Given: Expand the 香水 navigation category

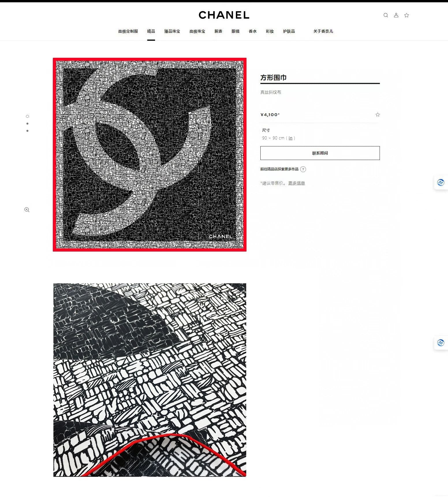Looking at the screenshot, I should pos(253,31).
